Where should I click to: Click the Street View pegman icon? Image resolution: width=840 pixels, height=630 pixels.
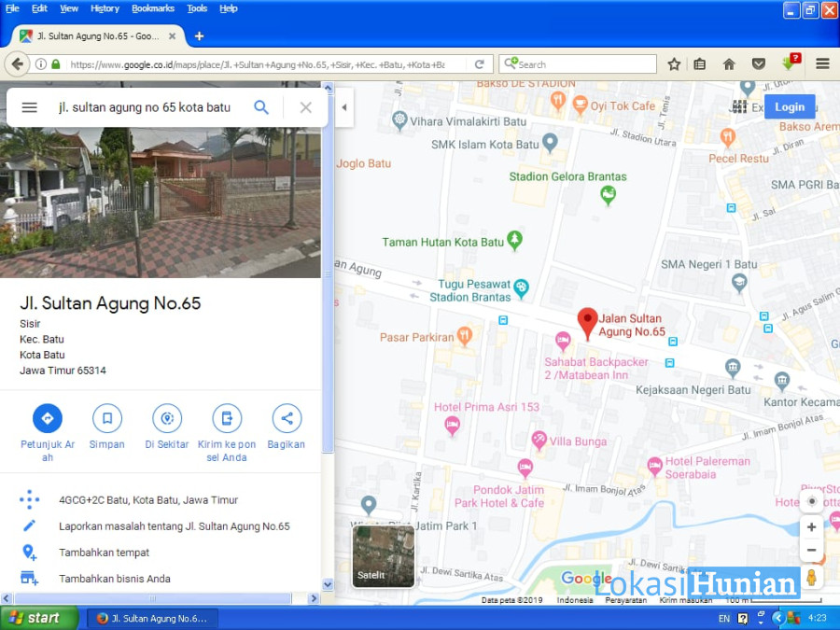pos(812,578)
